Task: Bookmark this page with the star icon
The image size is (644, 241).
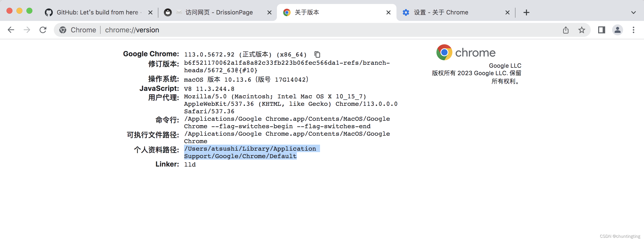Action: 582,30
